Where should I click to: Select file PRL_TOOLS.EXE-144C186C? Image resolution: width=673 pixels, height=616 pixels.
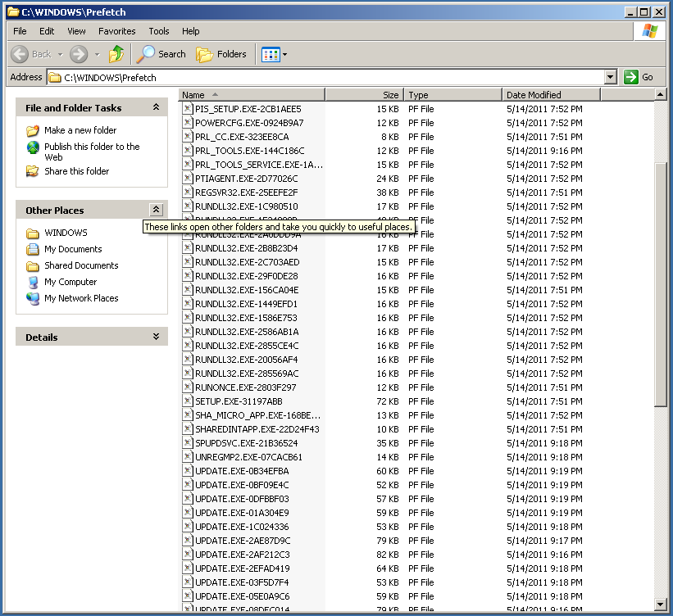click(250, 151)
